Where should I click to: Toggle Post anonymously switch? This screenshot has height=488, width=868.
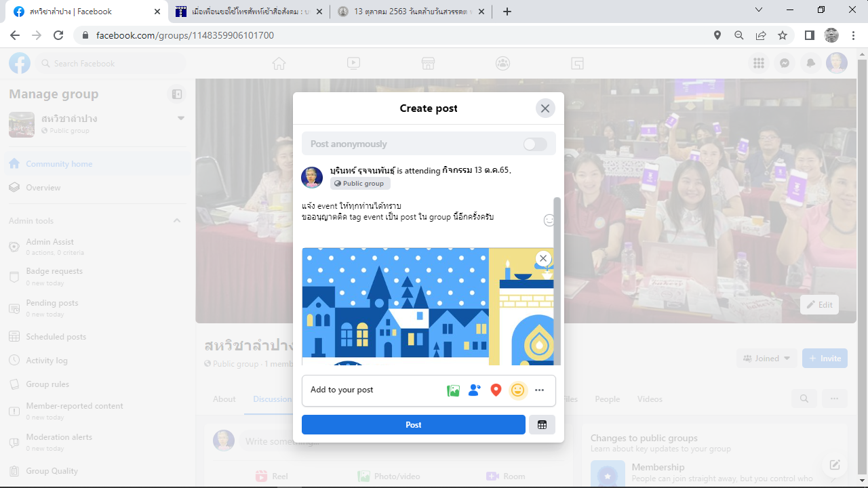(x=535, y=144)
